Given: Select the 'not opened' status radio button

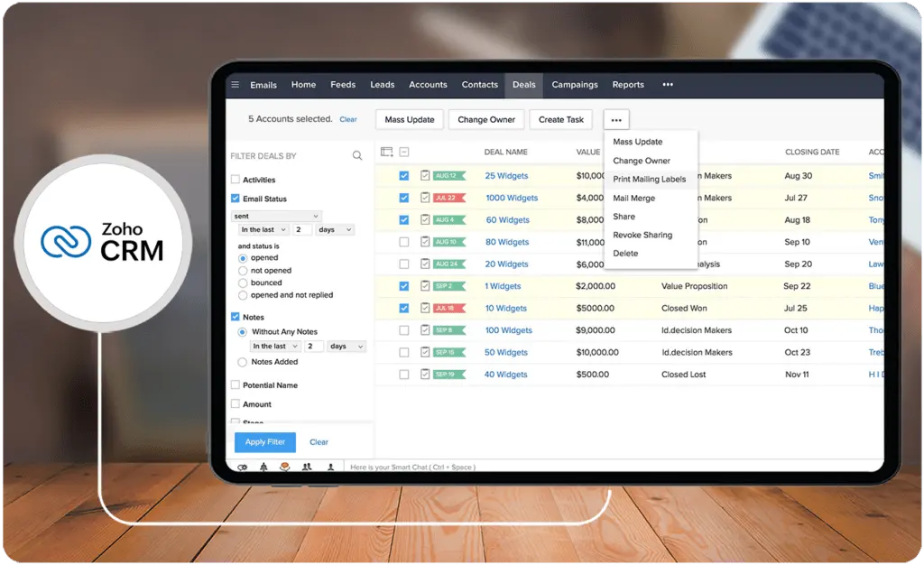Looking at the screenshot, I should tap(243, 271).
